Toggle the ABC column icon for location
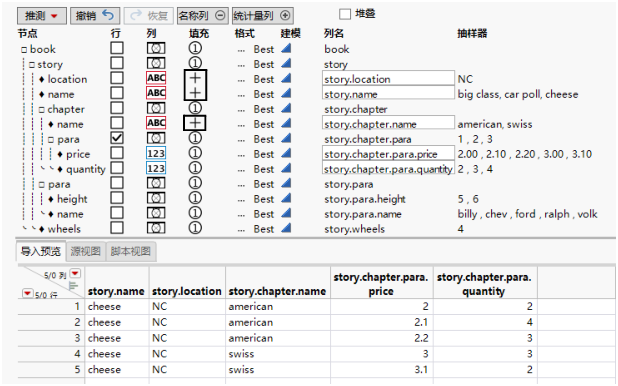Viewport: 618px width, 386px height. (156, 78)
